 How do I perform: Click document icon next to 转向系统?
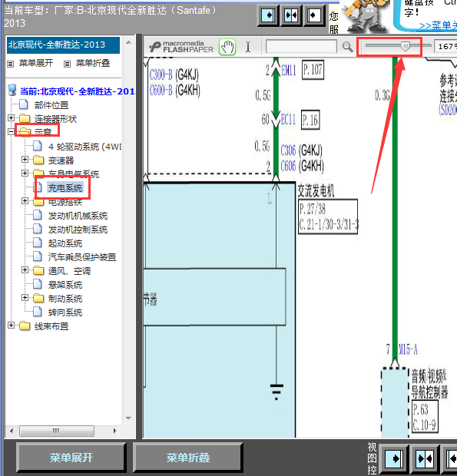[38, 312]
